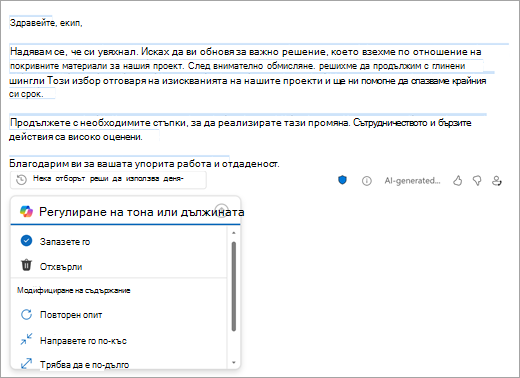Choose Отхвърли to discard the draft
This screenshot has height=378, width=520.
pos(119,266)
